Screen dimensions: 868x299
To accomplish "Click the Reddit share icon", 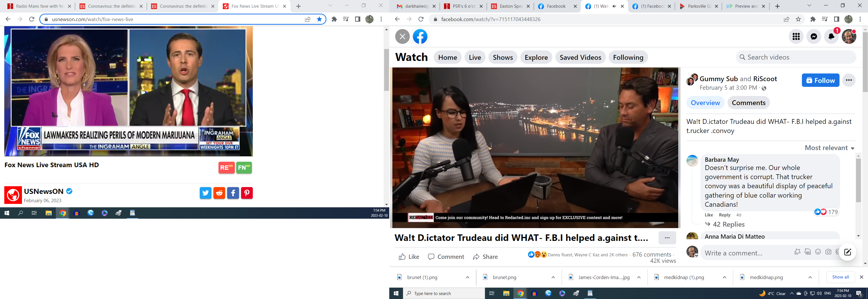I will (219, 193).
